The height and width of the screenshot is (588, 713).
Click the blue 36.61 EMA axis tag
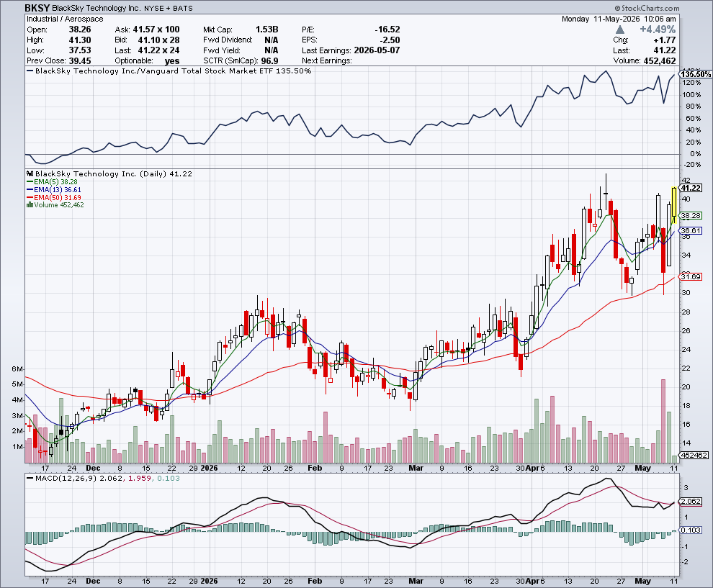pyautogui.click(x=690, y=231)
